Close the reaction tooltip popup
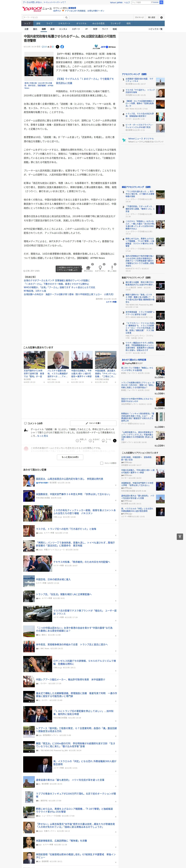Image resolution: width=186 pixels, height=868 pixels. pos(80,267)
